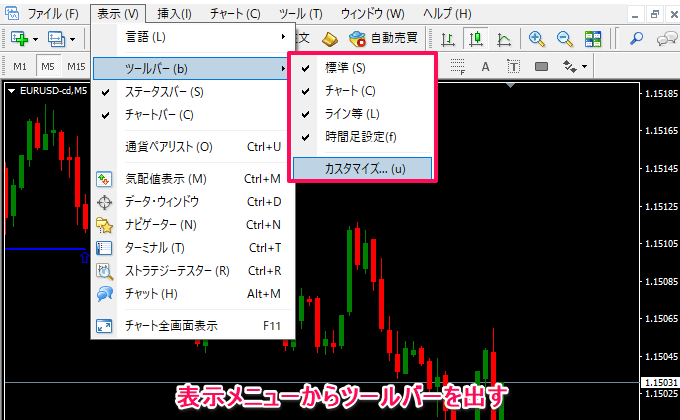Choose カスタマイズ... (u) in the submenu
Image resolution: width=680 pixels, height=420 pixels.
coord(363,168)
